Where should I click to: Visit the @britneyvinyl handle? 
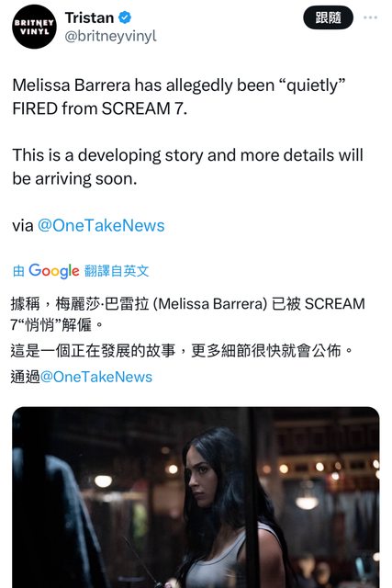click(110, 37)
